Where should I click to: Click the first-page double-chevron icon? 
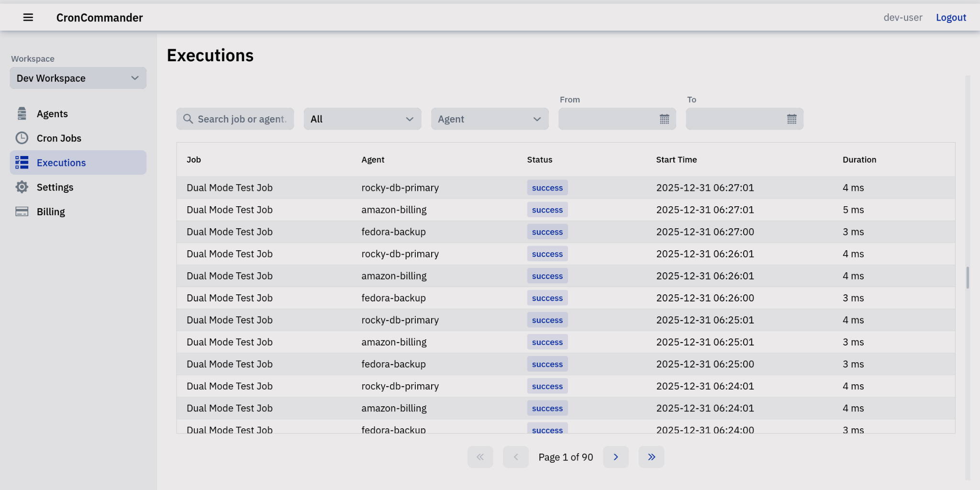point(480,457)
